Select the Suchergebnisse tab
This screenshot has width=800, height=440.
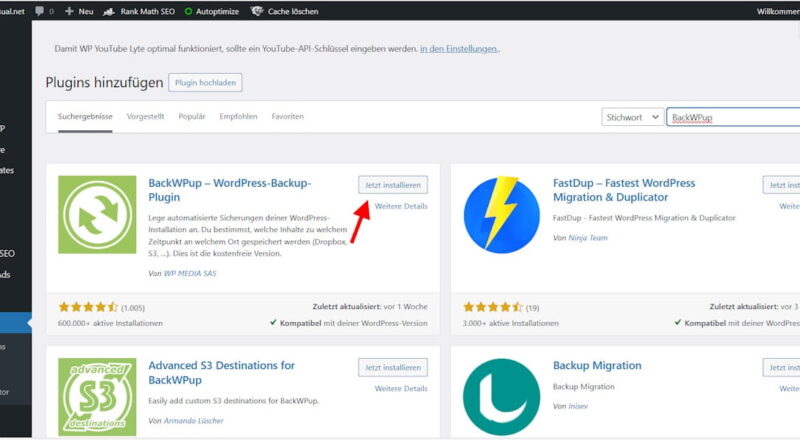[85, 116]
